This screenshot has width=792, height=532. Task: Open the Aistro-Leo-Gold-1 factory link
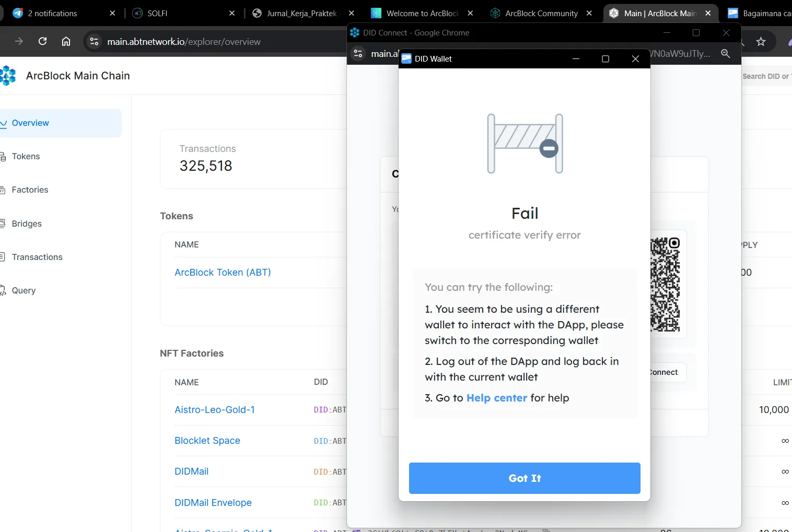[x=215, y=410]
